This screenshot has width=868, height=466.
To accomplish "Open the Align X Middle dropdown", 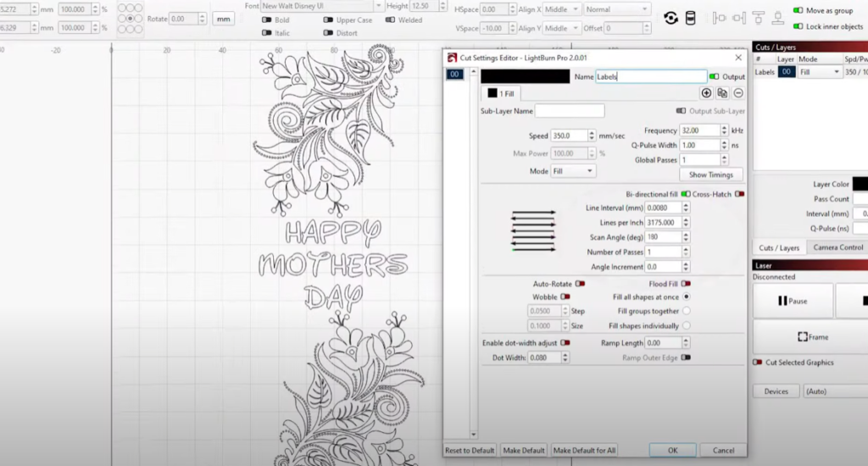I will pos(561,9).
